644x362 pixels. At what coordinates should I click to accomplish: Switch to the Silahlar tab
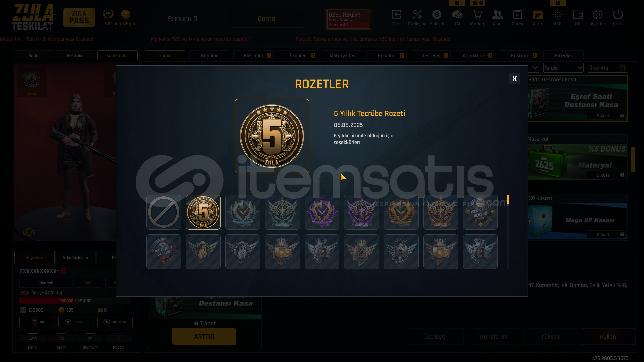click(x=209, y=56)
